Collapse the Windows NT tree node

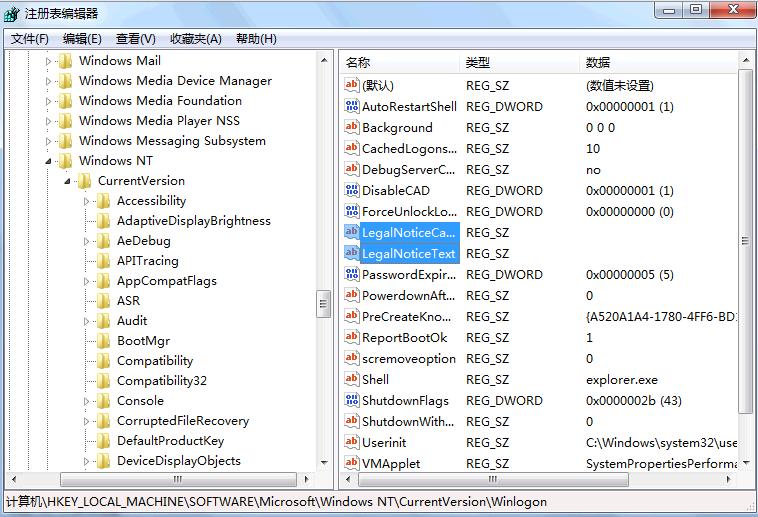pos(48,161)
